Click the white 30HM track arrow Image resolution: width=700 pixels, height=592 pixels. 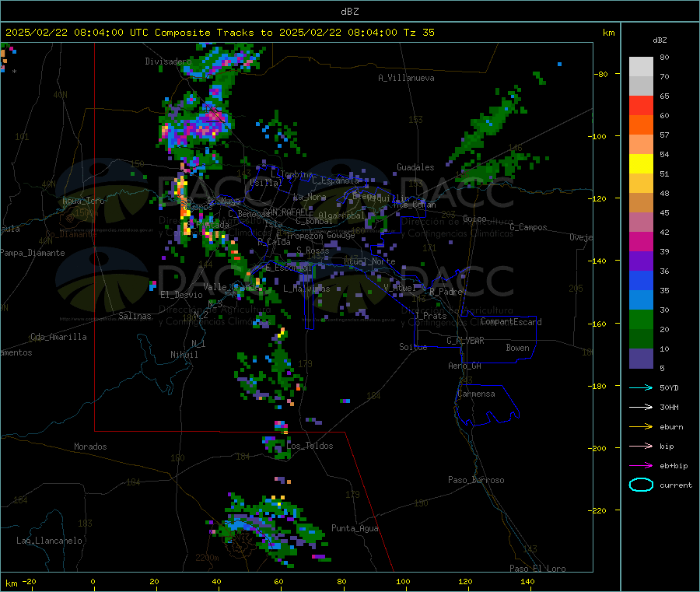point(641,407)
